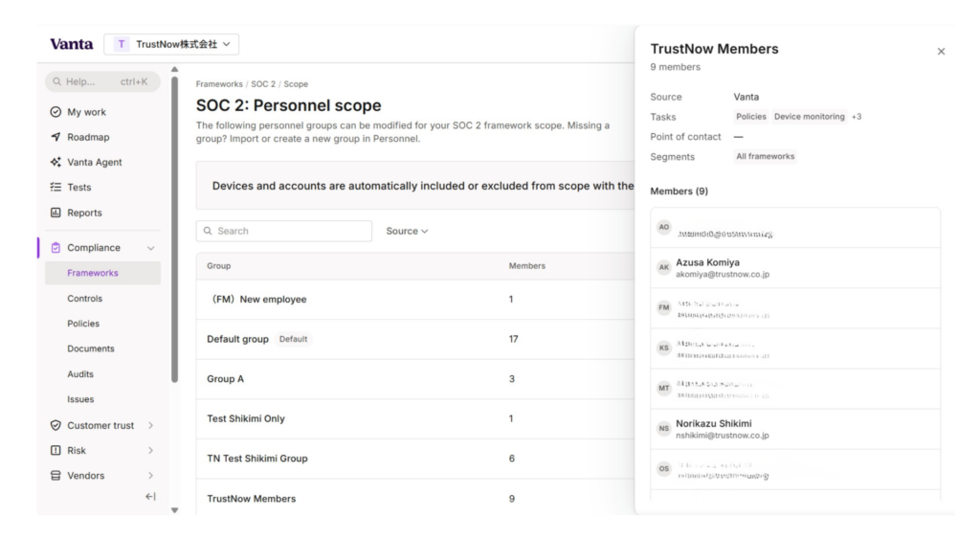
Task: Open the TrustNow株式会社 organization switcher
Action: click(171, 44)
